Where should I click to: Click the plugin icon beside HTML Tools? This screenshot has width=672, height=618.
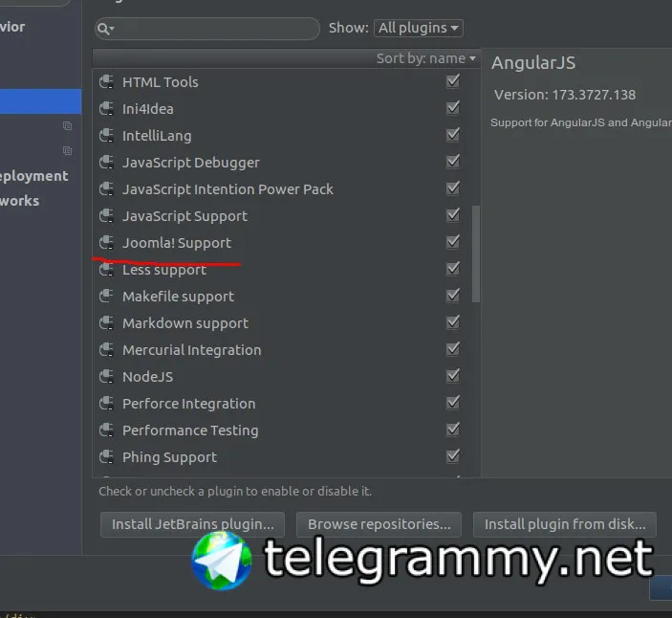(106, 82)
